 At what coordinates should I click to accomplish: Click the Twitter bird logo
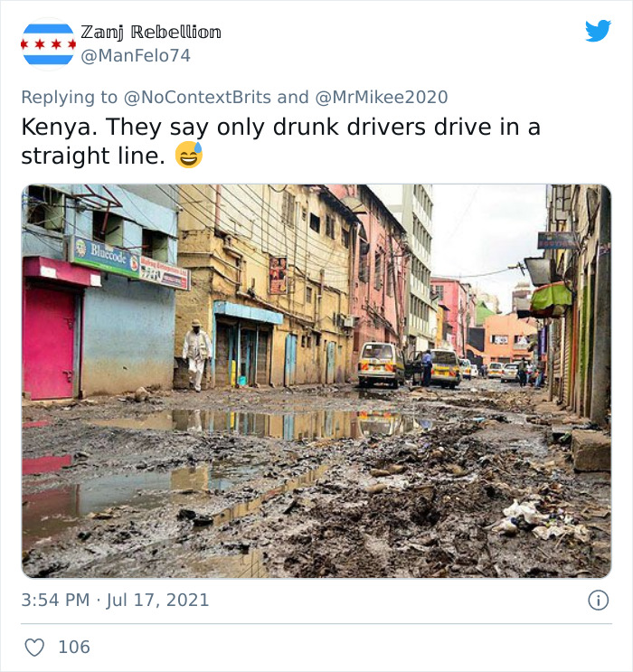(598, 32)
